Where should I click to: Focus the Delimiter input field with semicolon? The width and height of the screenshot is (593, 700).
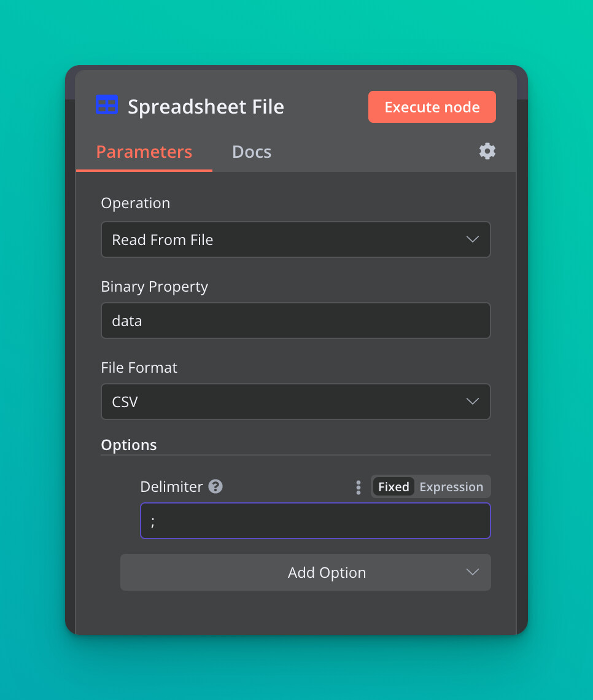click(x=316, y=521)
